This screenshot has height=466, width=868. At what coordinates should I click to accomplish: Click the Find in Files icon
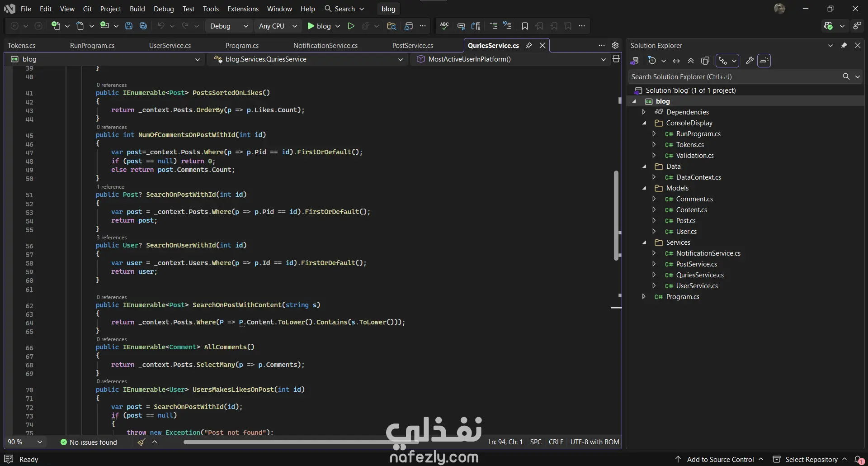(x=392, y=26)
